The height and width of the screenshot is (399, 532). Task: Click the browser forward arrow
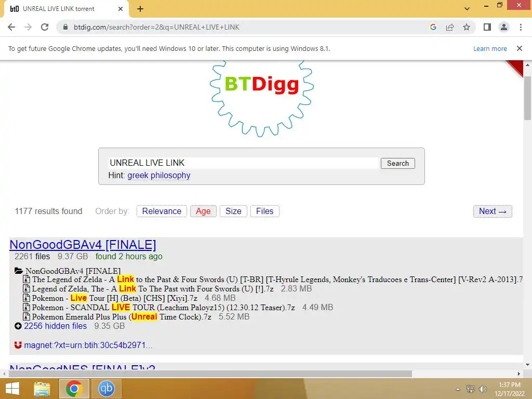[28, 27]
